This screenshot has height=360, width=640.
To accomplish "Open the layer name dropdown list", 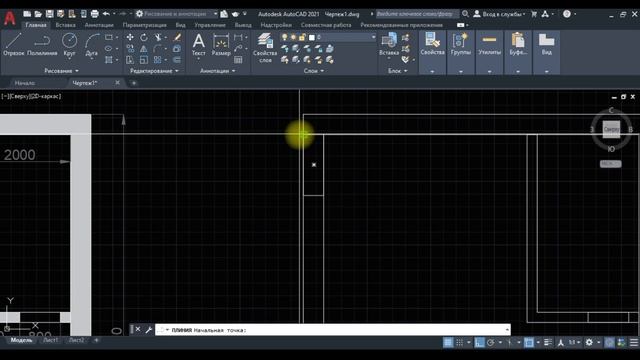I will tap(373, 38).
